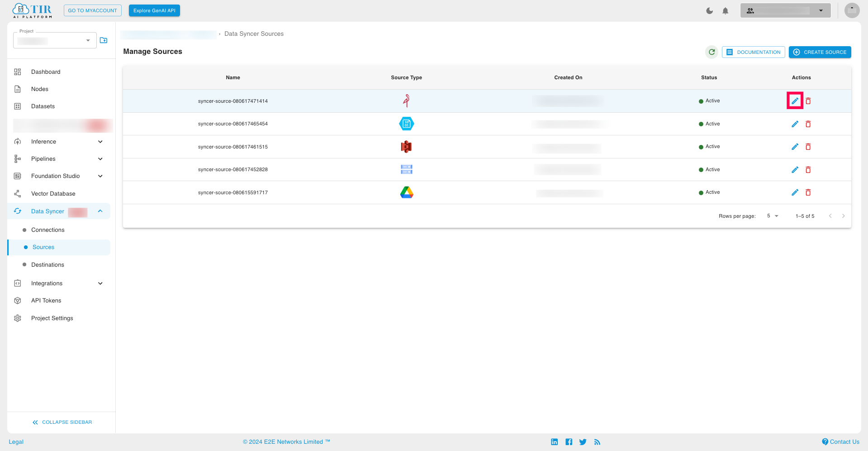The width and height of the screenshot is (868, 451).
Task: Click the Azure Blob source type icon
Action: pos(407,124)
